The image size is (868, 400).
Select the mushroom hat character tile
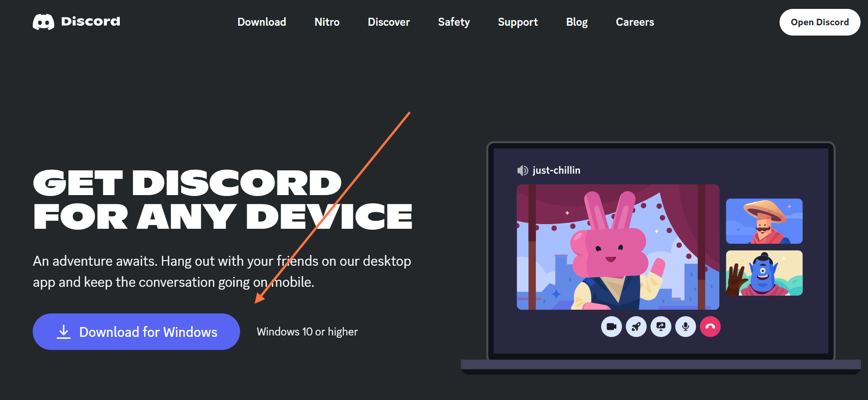point(764,221)
